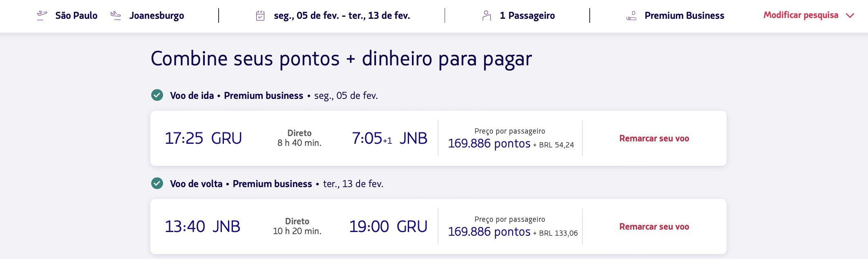Expand the Modificar pesquisa chevron arrow
The image size is (868, 259).
pyautogui.click(x=850, y=16)
